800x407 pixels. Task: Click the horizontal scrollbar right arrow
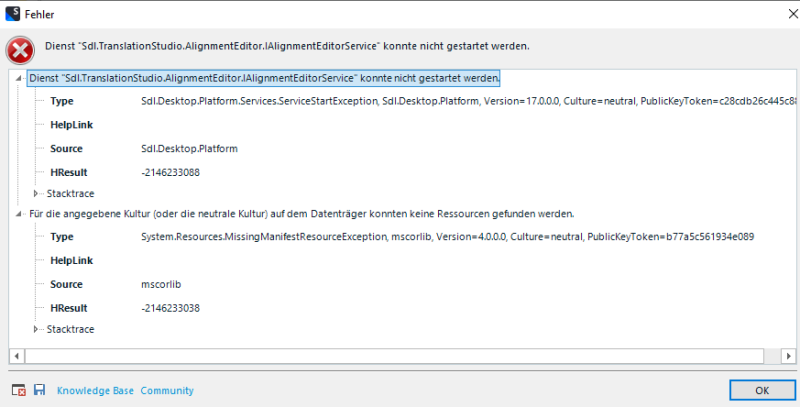pos(788,356)
